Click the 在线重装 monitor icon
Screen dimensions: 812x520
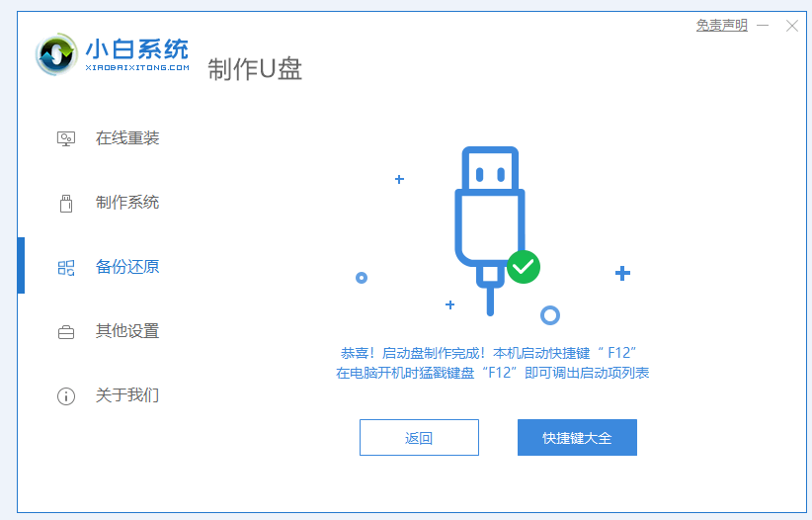[66, 138]
